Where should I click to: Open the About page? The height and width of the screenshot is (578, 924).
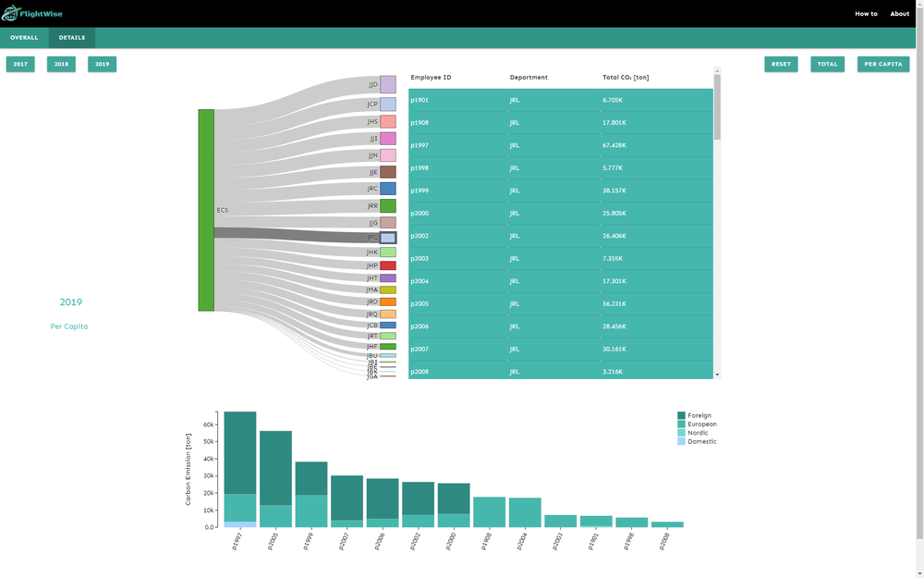pyautogui.click(x=899, y=14)
